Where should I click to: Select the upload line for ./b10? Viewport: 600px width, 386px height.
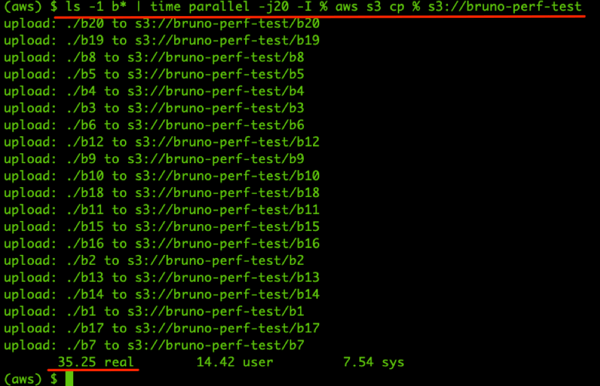point(162,176)
